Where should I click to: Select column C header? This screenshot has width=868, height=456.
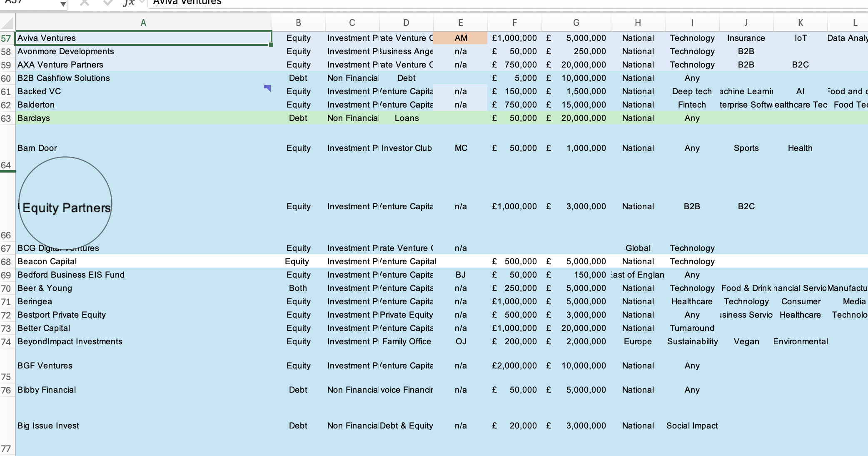352,23
